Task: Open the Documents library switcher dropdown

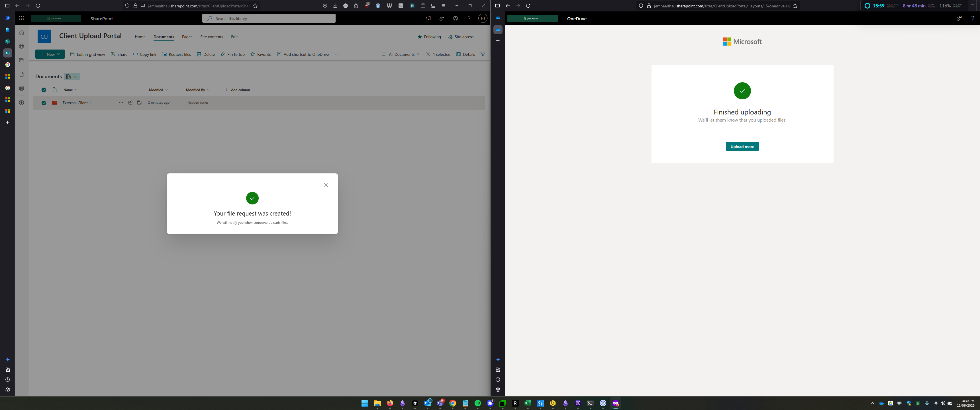Action: tap(72, 77)
